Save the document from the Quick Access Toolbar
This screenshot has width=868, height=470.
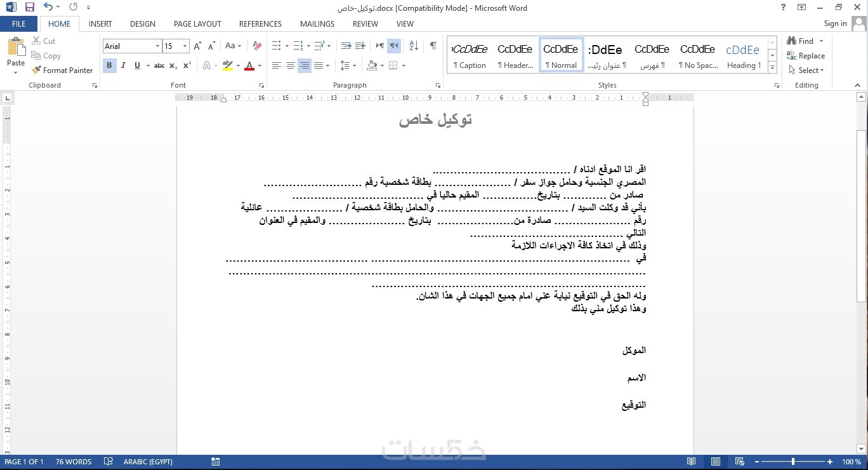click(x=30, y=8)
